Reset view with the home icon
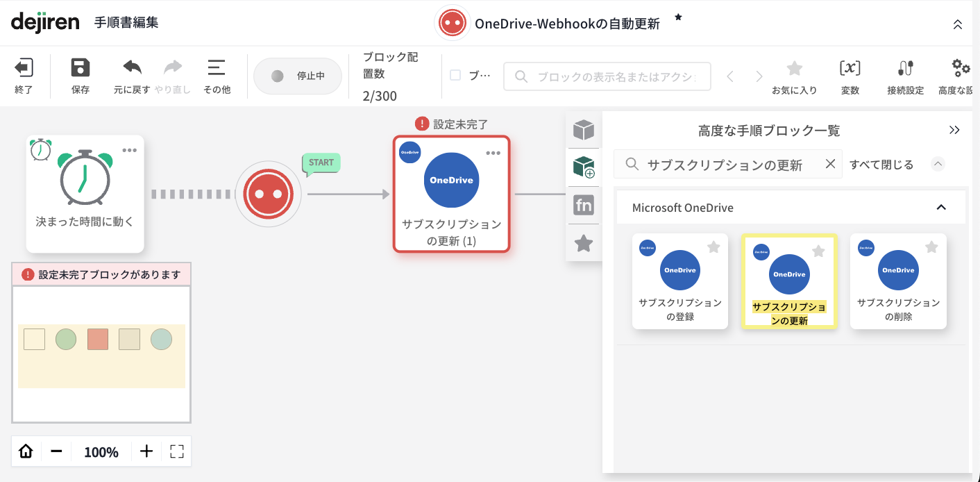Viewport: 980px width, 482px height. [26, 452]
